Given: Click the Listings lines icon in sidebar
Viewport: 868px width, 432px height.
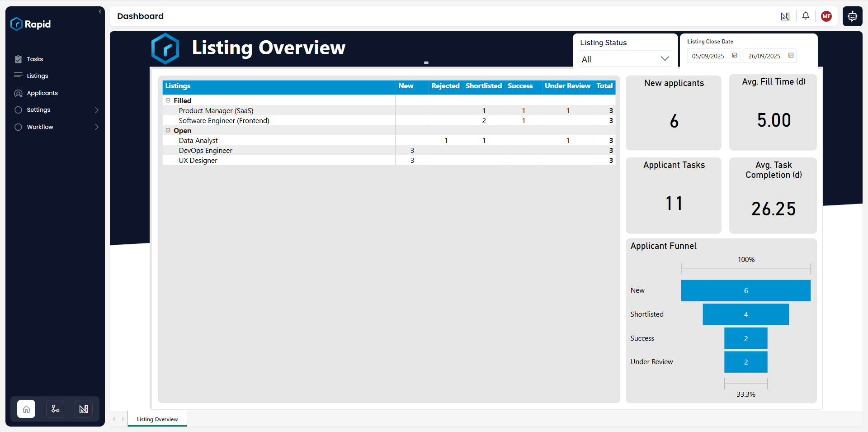Looking at the screenshot, I should click(x=18, y=76).
